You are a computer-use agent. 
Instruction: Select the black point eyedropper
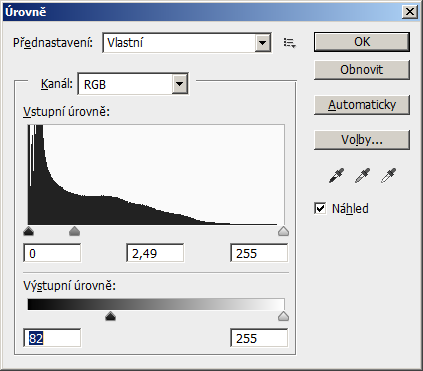[x=336, y=176]
